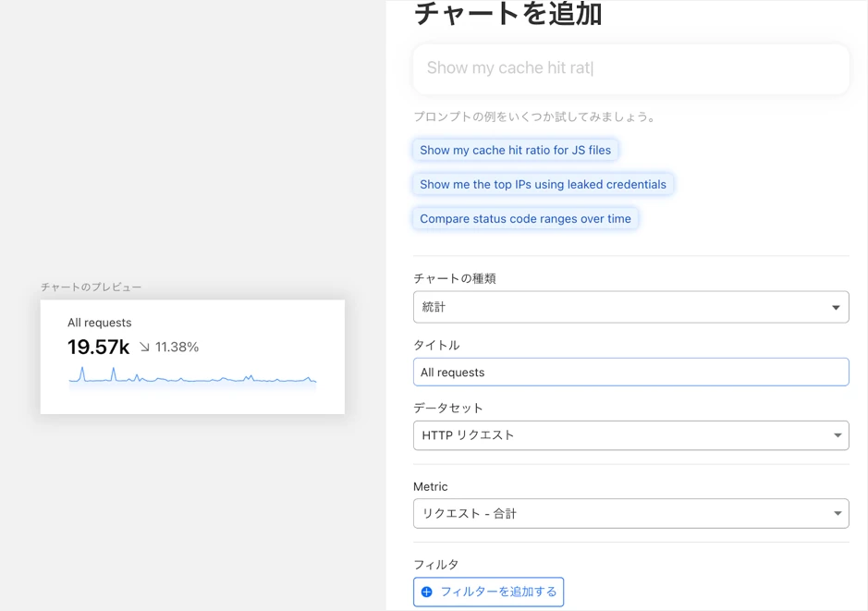Pick the "Compare status code ranges over time" prompt
Viewport: 868px width, 611px height.
(525, 219)
